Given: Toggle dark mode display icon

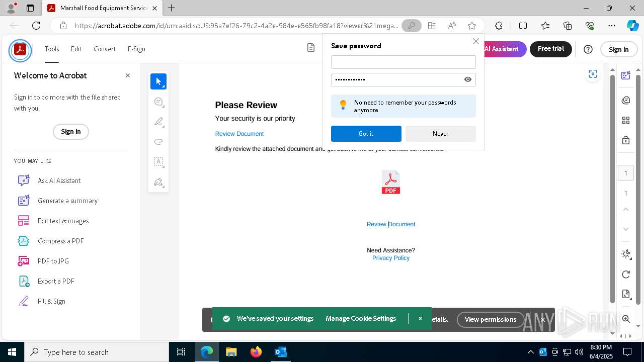Looking at the screenshot, I should (626, 254).
